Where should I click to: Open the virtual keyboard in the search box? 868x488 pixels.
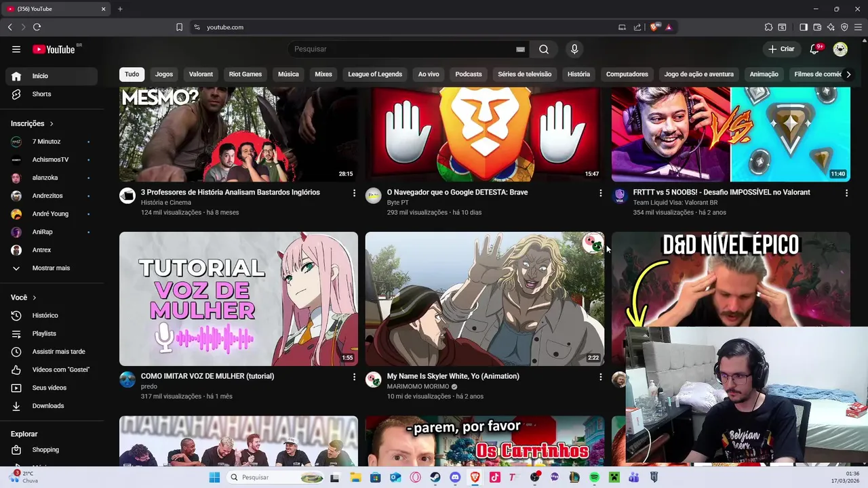click(520, 49)
